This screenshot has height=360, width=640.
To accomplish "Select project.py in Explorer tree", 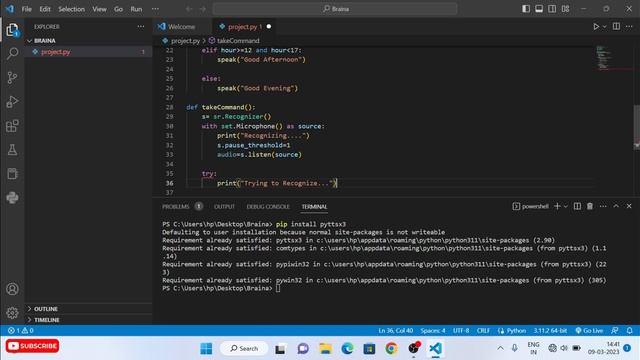I will pyautogui.click(x=88, y=52).
